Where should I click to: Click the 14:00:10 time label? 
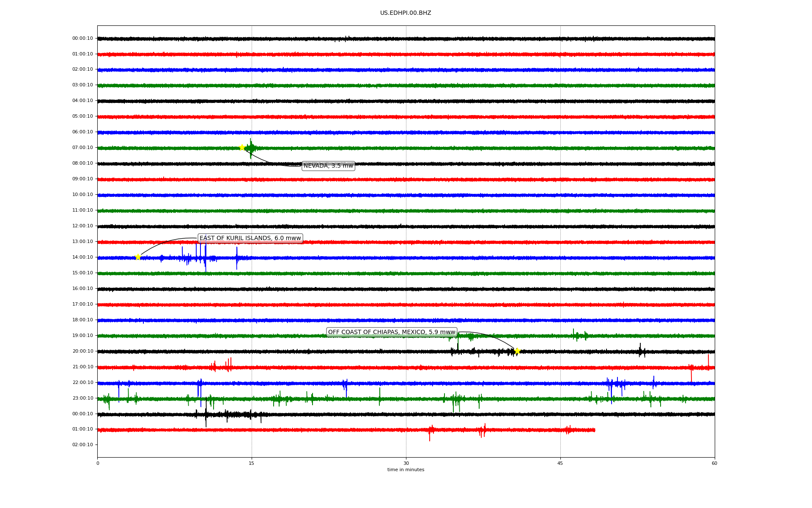coord(82,257)
